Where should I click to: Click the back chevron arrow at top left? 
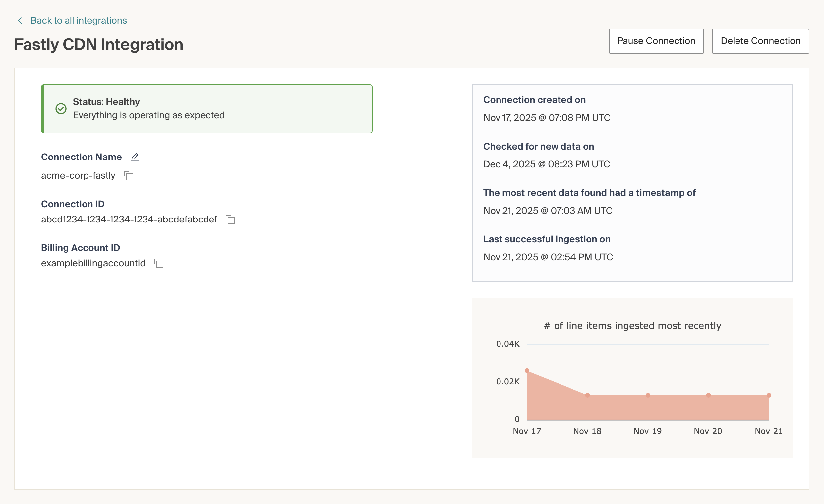(x=20, y=20)
